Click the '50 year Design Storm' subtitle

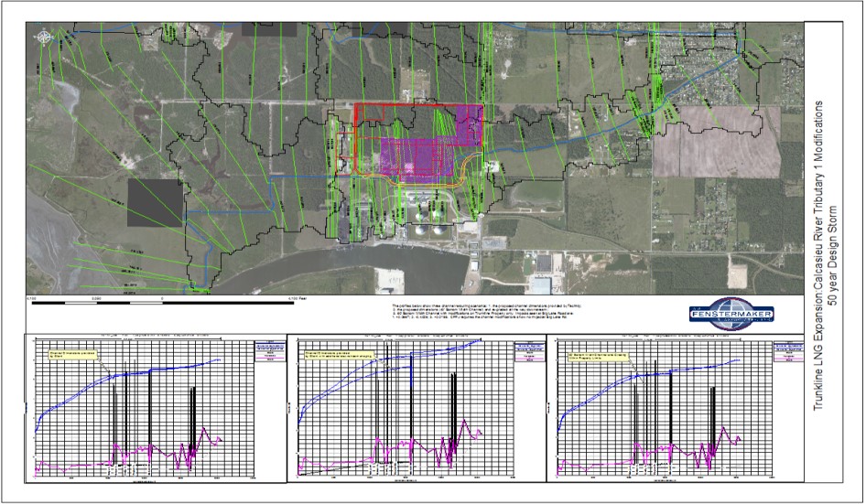click(833, 255)
